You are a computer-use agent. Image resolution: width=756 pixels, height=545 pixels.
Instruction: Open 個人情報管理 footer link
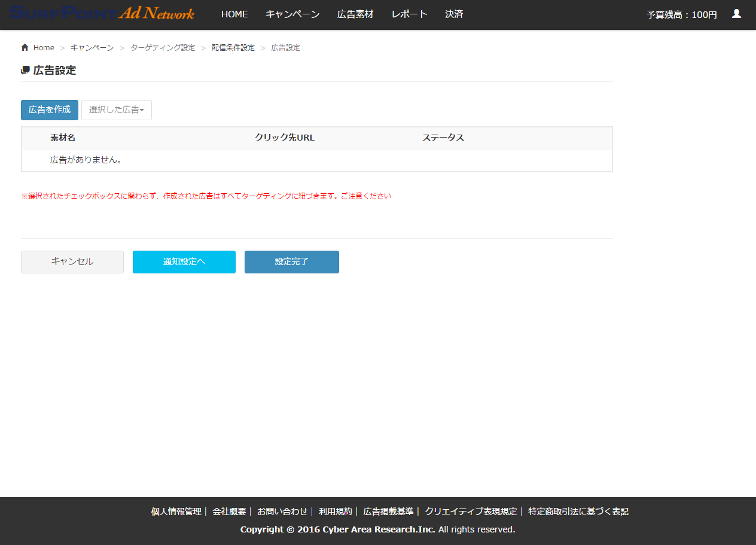click(176, 511)
